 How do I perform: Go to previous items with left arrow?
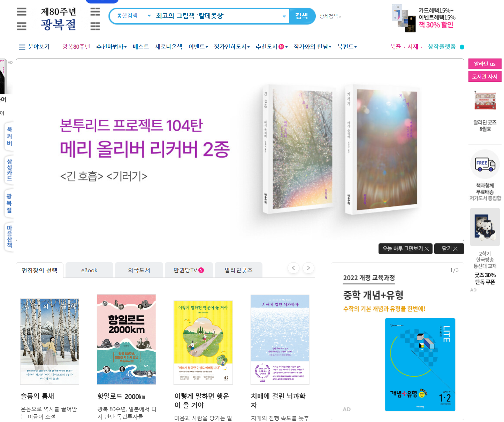293,268
